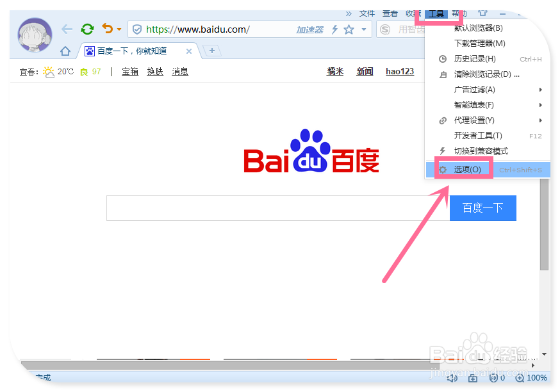Screen dimensions: 560x392
Task: Open the dropdown beside the undo arrow
Action: 119,29
